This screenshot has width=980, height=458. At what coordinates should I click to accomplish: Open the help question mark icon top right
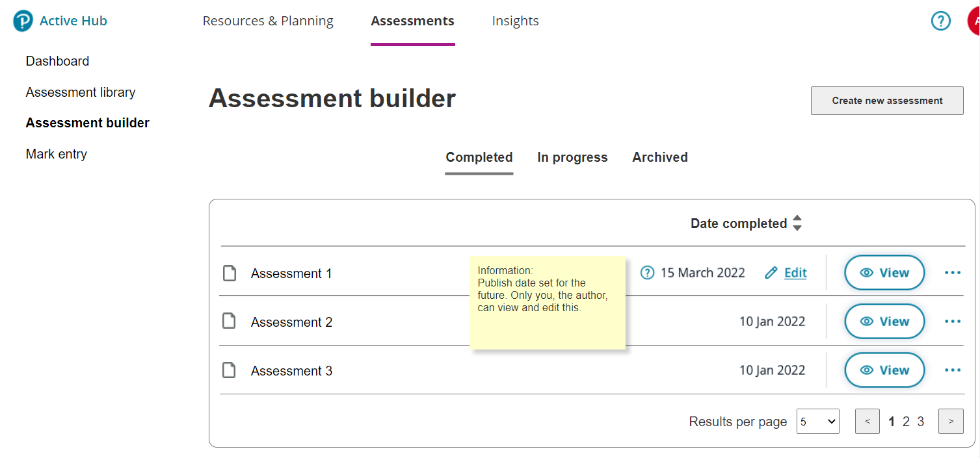click(x=940, y=20)
